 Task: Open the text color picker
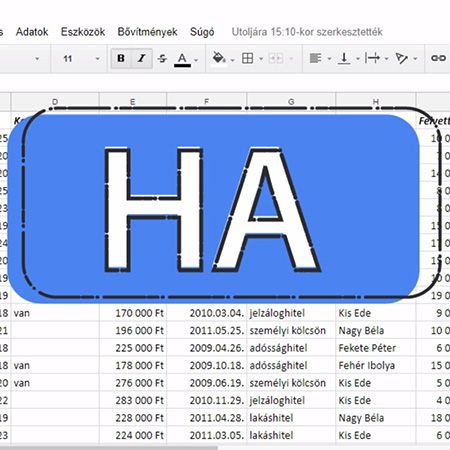tap(182, 59)
